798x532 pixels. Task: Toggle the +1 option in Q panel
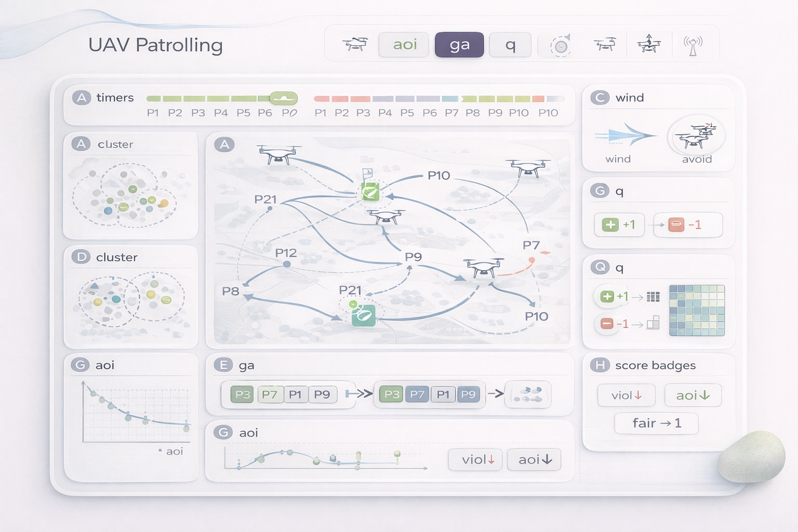pos(614,297)
